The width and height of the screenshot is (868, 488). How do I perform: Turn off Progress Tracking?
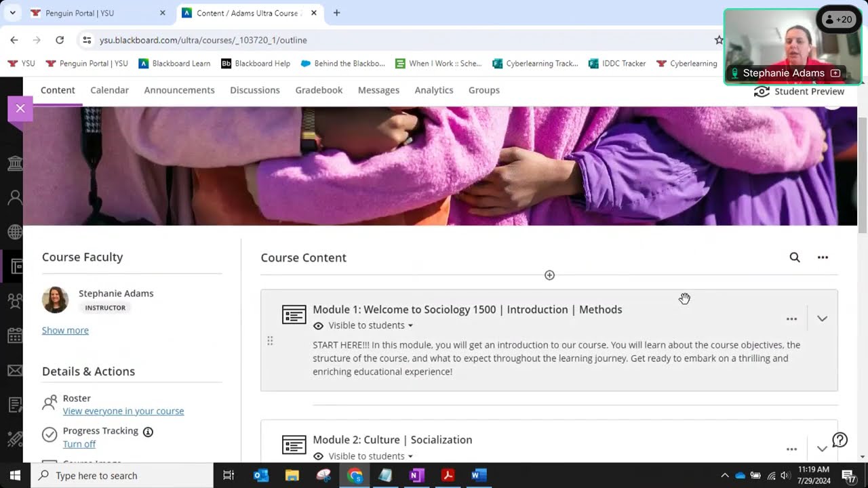[x=79, y=444]
